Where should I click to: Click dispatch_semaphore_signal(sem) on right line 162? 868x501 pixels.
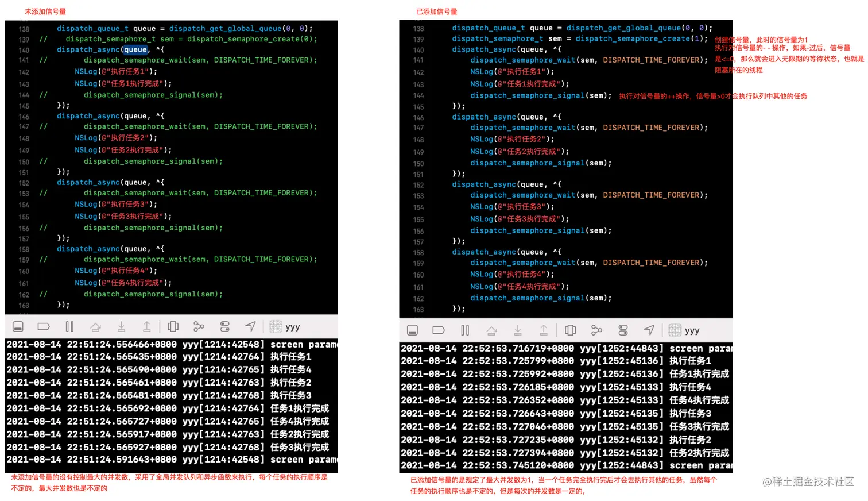(x=541, y=298)
